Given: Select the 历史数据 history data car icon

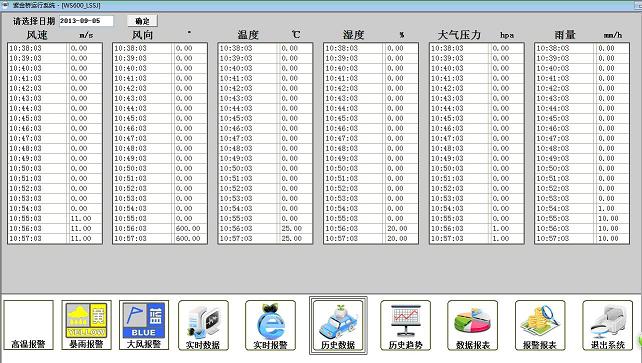Looking at the screenshot, I should (x=338, y=325).
